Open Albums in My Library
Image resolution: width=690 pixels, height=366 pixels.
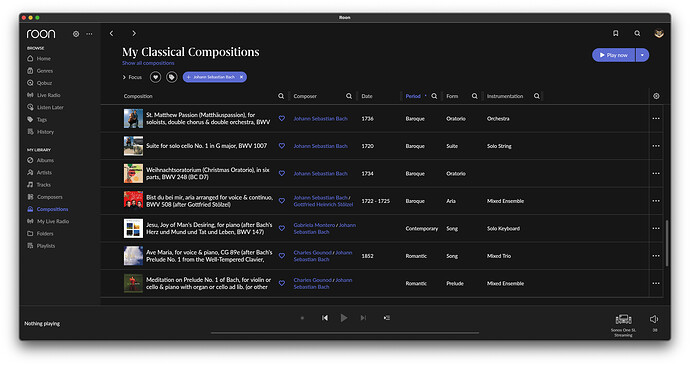[45, 161]
